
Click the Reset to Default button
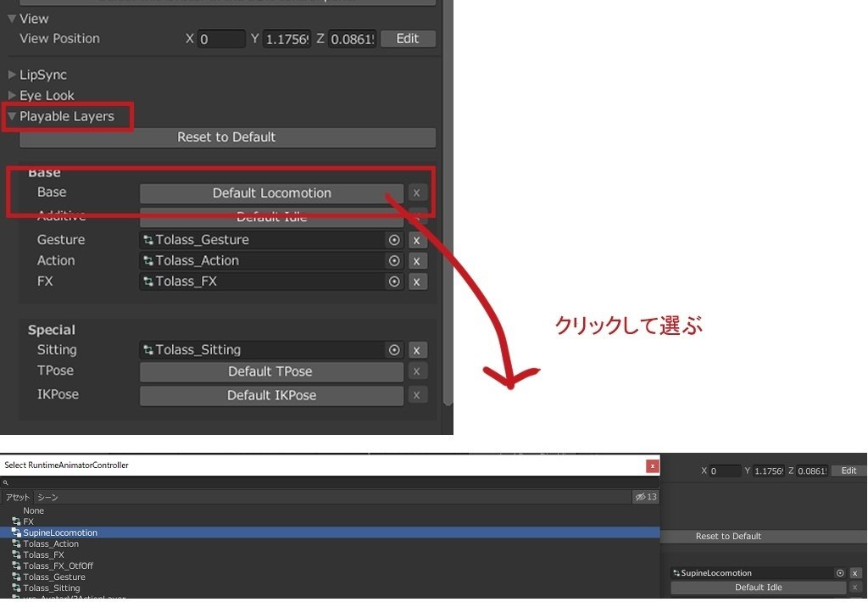click(x=225, y=137)
